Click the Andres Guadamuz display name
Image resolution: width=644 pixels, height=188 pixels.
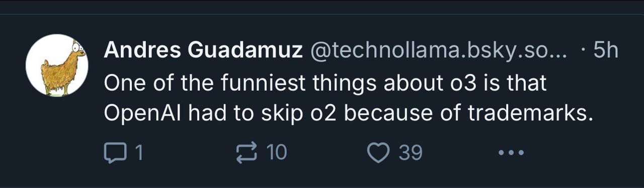click(204, 50)
